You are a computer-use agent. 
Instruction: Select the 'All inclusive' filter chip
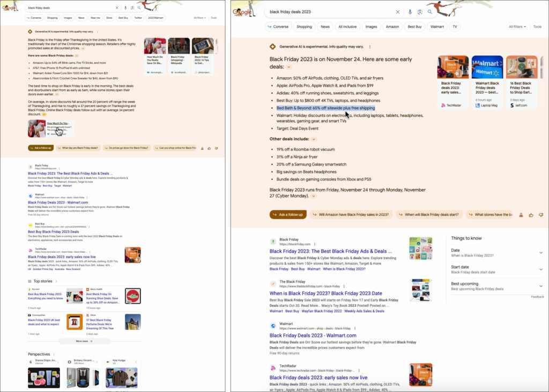[x=347, y=27]
